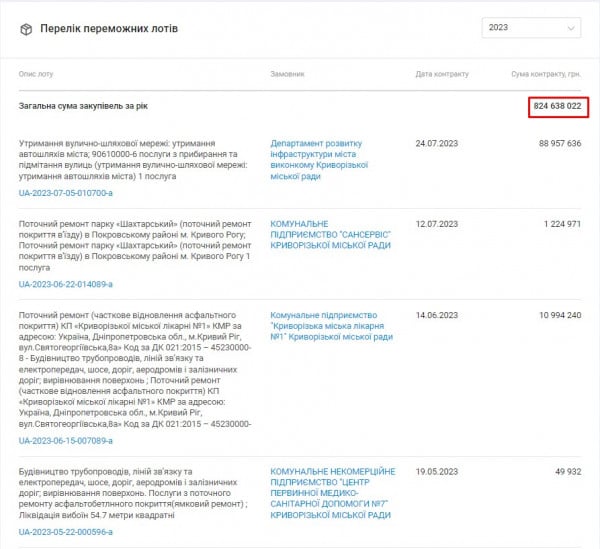Open the 2023 year dropdown
The width and height of the screenshot is (600, 549).
click(531, 28)
